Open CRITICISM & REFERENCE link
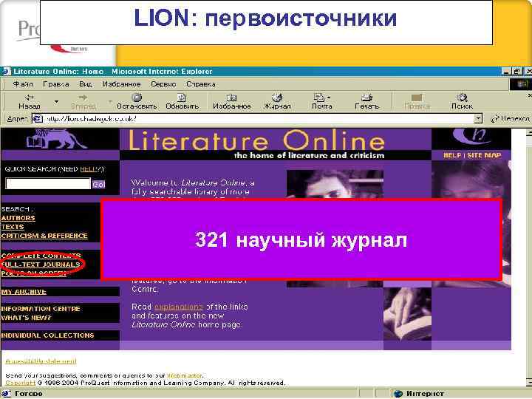The height and width of the screenshot is (399, 532). 44,236
